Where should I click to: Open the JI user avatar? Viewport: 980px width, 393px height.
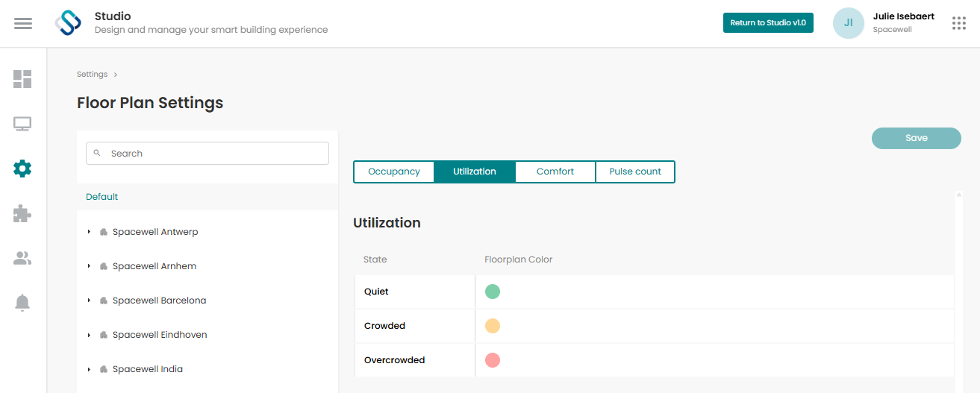849,23
